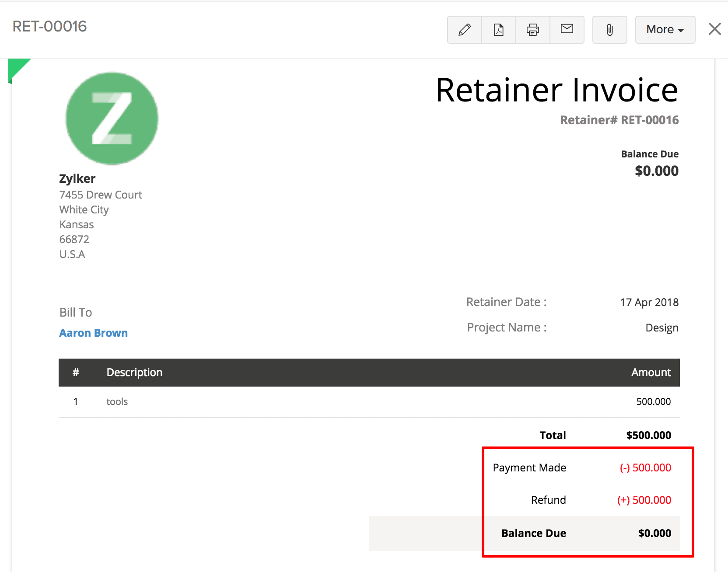Screen dimensions: 728x572
Task: Expand the More menu chevron arrow
Action: click(x=681, y=30)
